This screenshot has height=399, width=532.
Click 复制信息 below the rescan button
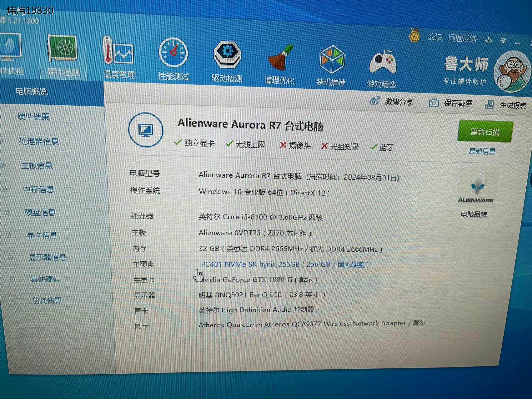tap(483, 151)
